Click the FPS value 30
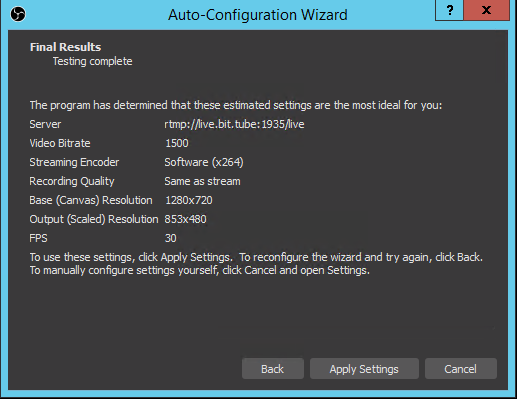 click(x=171, y=238)
